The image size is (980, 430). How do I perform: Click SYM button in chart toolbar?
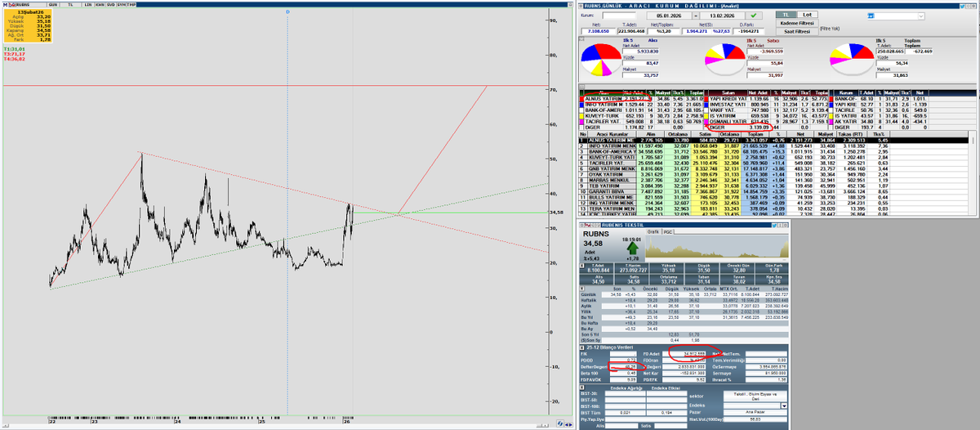click(x=122, y=4)
